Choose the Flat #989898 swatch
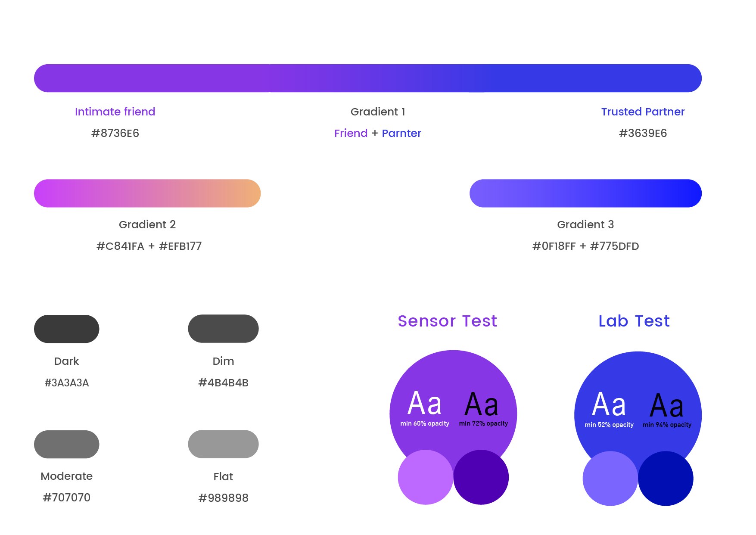Screen dimensions: 756x535 pos(223,444)
